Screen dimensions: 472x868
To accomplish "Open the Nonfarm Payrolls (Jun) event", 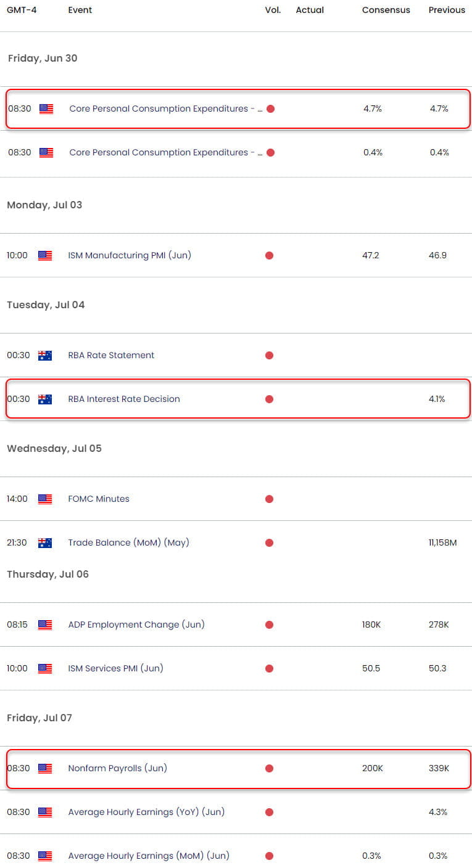I will [x=117, y=768].
